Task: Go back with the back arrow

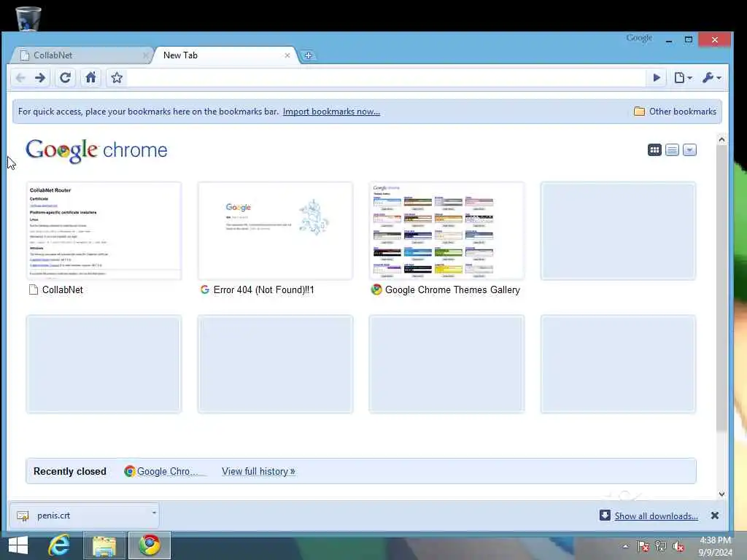Action: [x=20, y=77]
